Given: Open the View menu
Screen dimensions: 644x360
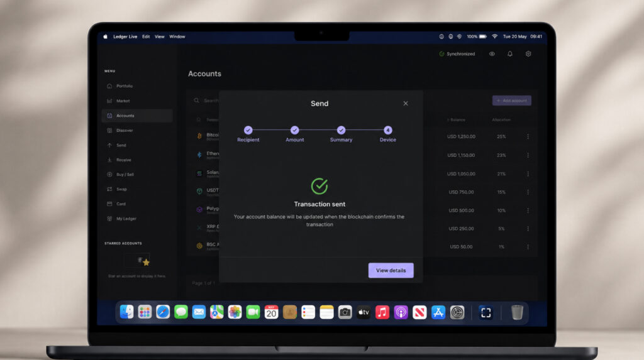Looking at the screenshot, I should point(159,36).
